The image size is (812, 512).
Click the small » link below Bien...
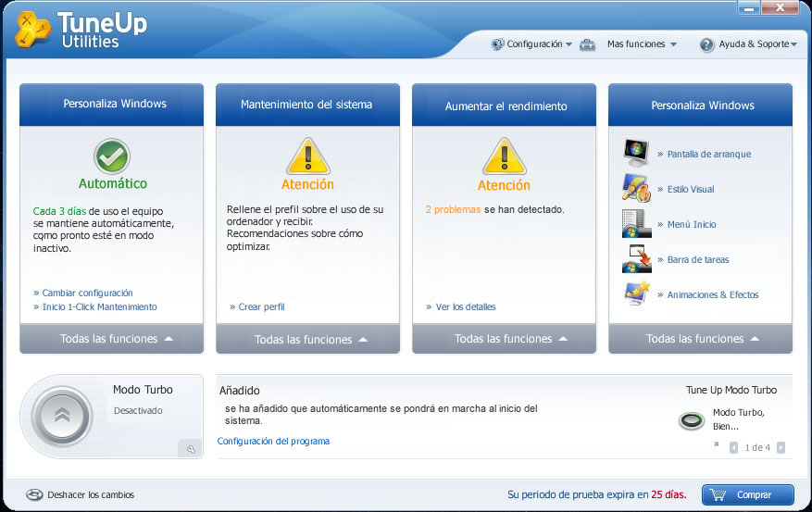[717, 443]
